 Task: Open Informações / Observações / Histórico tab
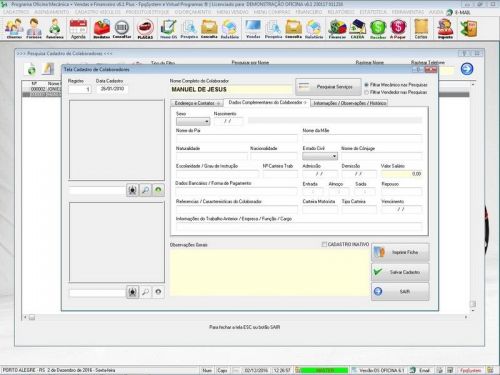point(349,103)
